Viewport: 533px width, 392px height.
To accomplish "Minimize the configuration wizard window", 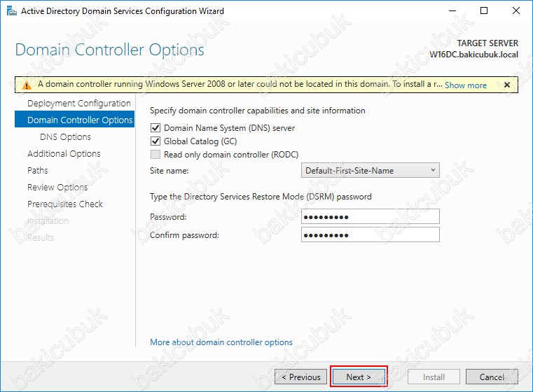I will (452, 11).
